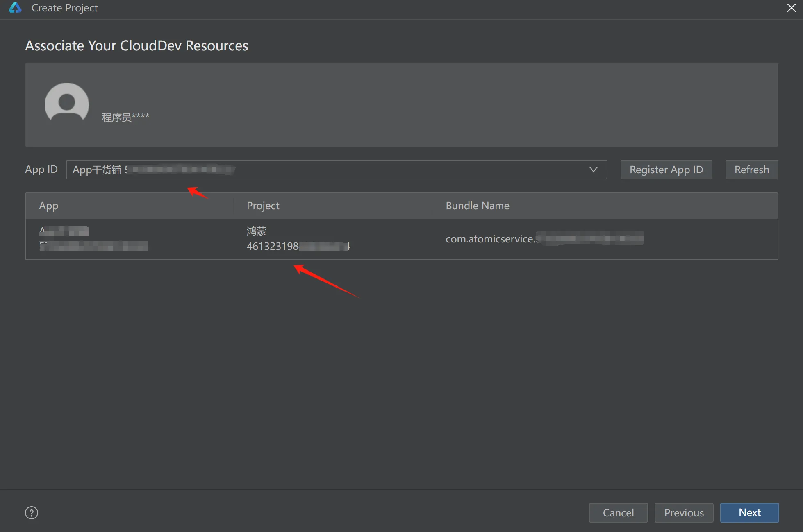Click the App ID combo box field
The image size is (803, 532).
pyautogui.click(x=336, y=170)
